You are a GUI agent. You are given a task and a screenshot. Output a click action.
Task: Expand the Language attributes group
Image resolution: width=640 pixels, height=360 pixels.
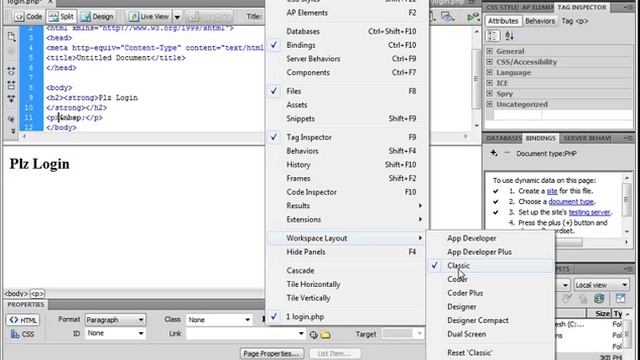[x=489, y=72]
